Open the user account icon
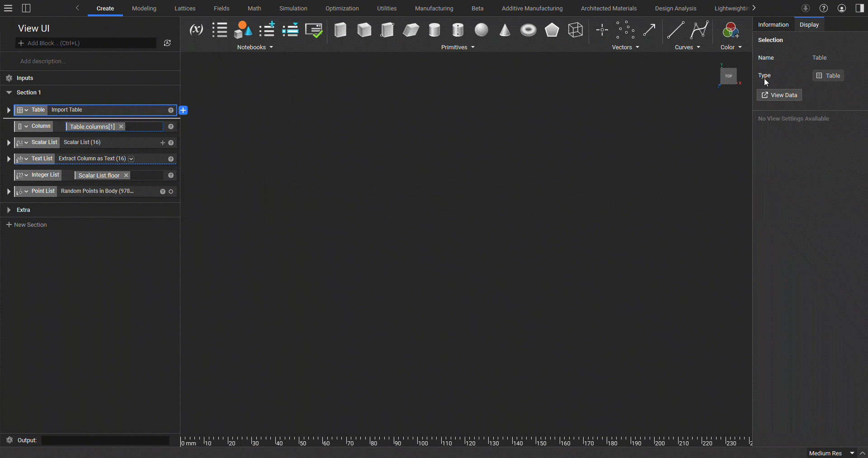 [842, 8]
